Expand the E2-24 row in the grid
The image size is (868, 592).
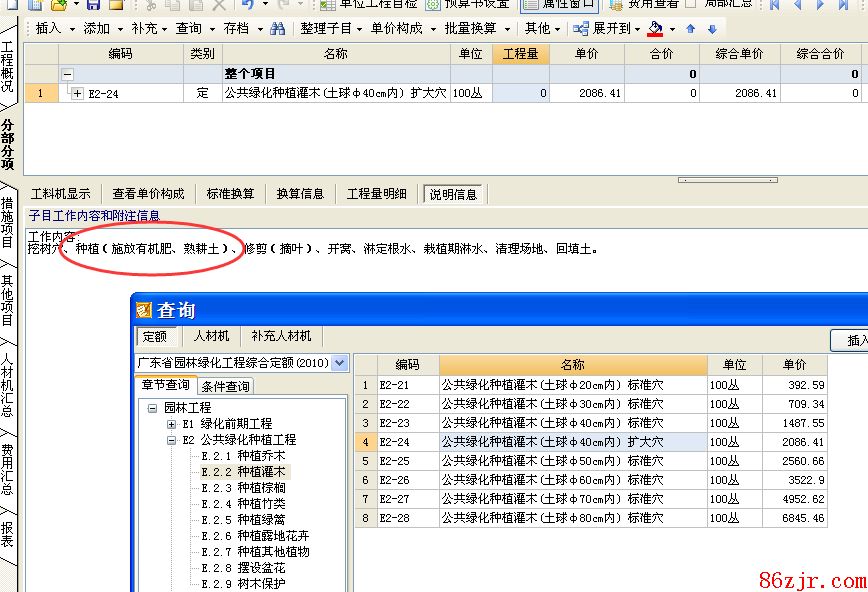pos(77,93)
